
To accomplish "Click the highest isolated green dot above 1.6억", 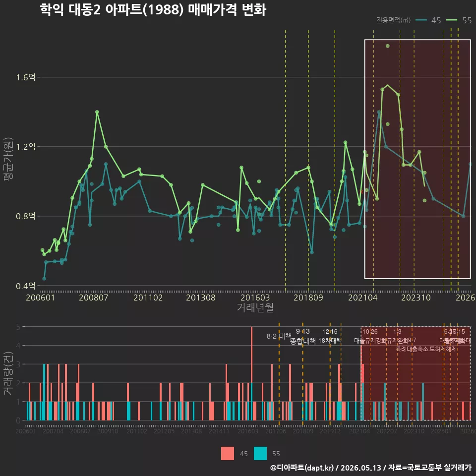I will [388, 46].
